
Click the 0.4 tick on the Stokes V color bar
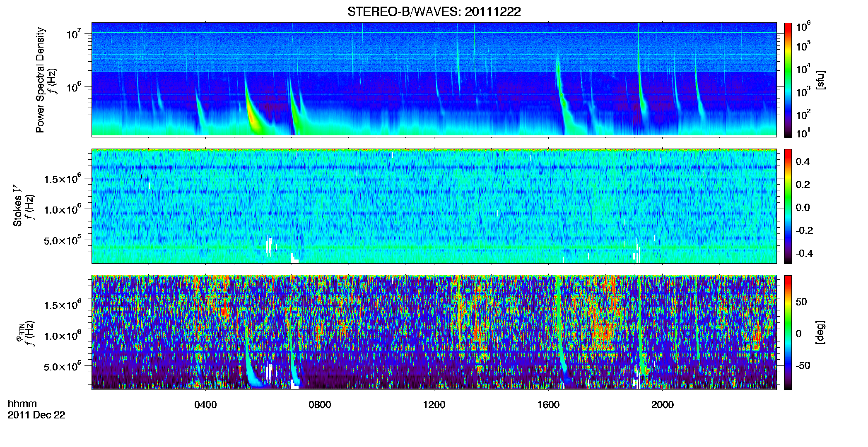point(803,162)
